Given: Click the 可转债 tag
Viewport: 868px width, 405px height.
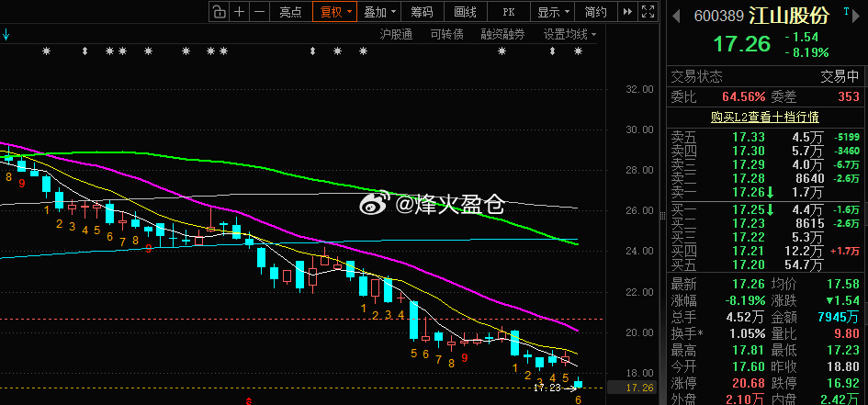Looking at the screenshot, I should tap(446, 34).
